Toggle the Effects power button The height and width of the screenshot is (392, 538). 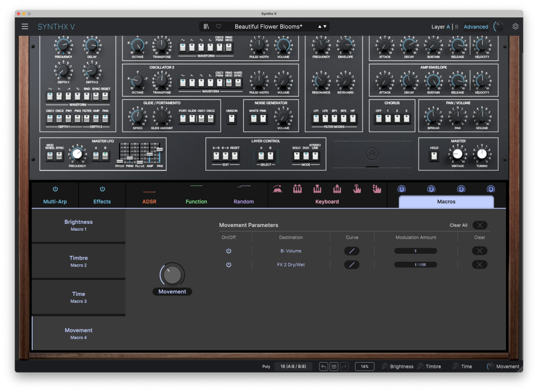102,189
